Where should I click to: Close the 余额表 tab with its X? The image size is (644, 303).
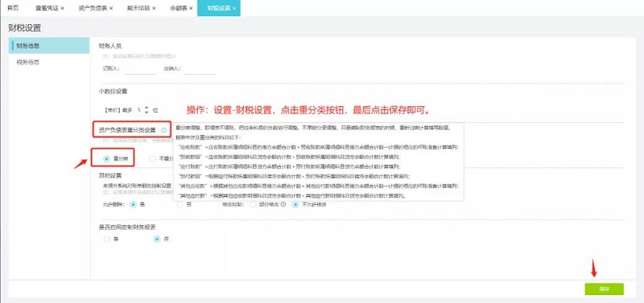click(191, 8)
